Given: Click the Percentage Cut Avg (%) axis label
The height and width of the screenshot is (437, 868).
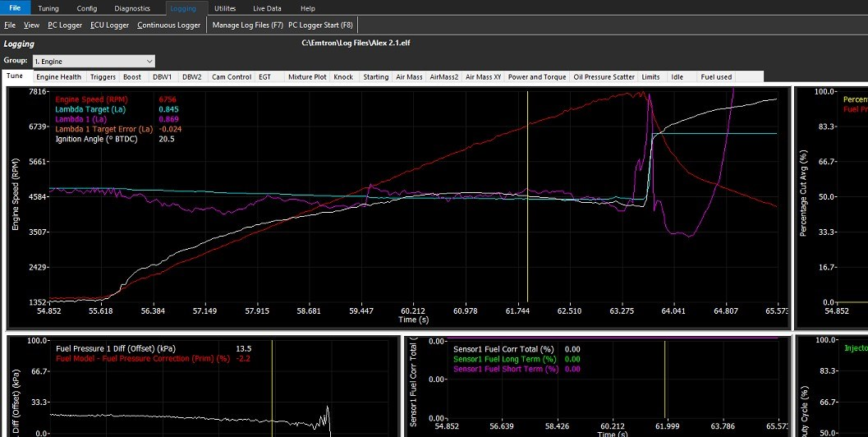Looking at the screenshot, I should tap(803, 193).
